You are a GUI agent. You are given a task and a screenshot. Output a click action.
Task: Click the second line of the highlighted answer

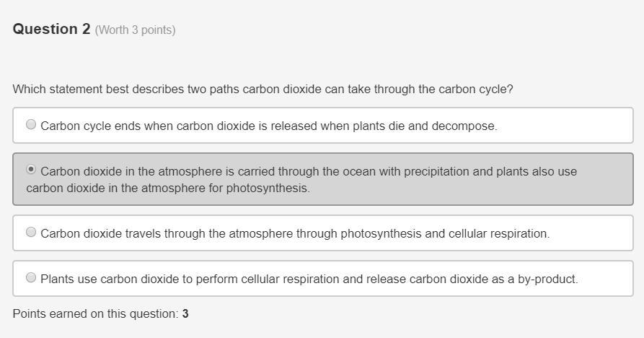(168, 188)
